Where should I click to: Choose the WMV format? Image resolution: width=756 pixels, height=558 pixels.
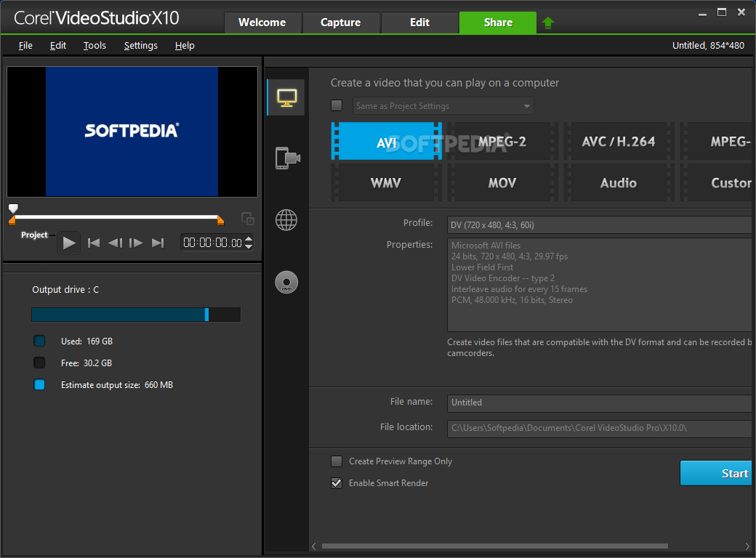coord(386,182)
